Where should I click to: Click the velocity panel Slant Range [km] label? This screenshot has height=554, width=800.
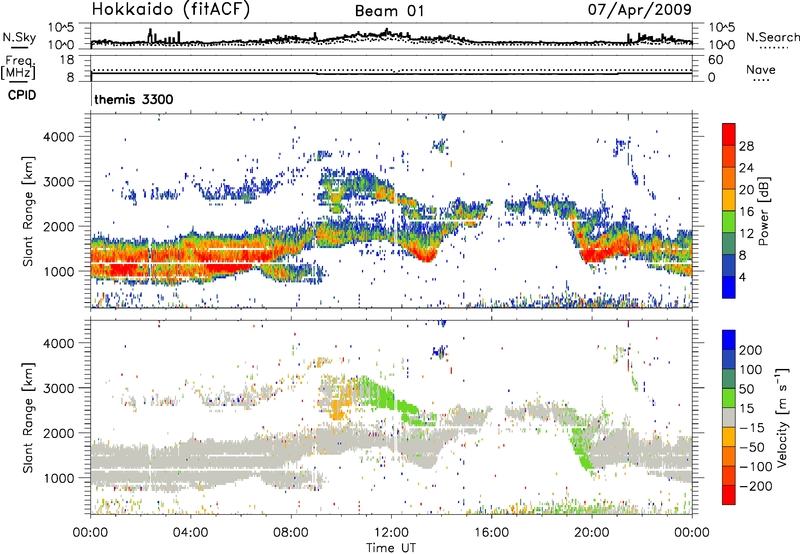[x=28, y=418]
